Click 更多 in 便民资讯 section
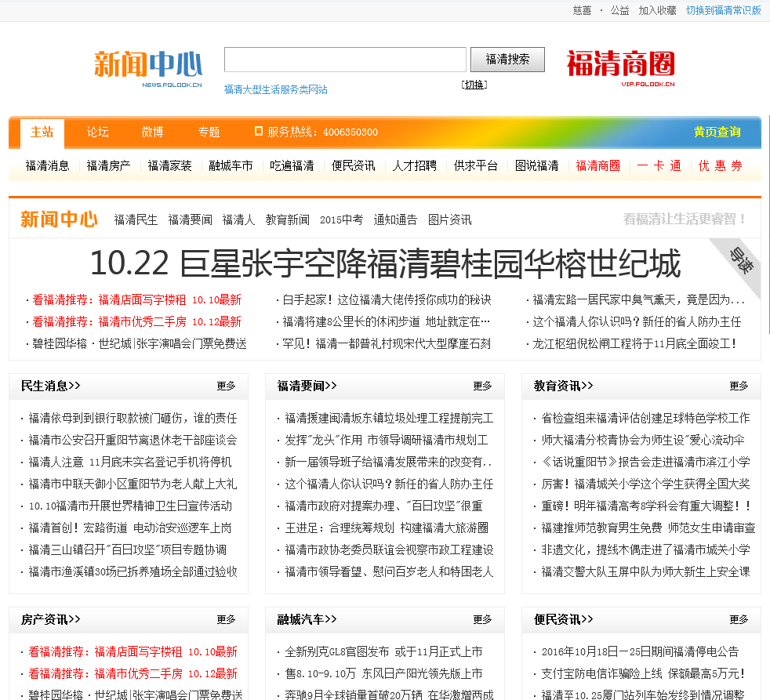The height and width of the screenshot is (700, 770). (x=739, y=620)
